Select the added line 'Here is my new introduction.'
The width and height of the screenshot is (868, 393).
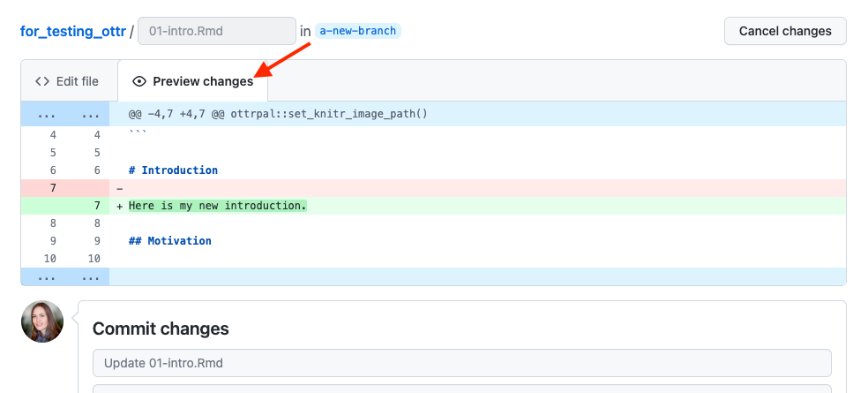click(x=218, y=206)
